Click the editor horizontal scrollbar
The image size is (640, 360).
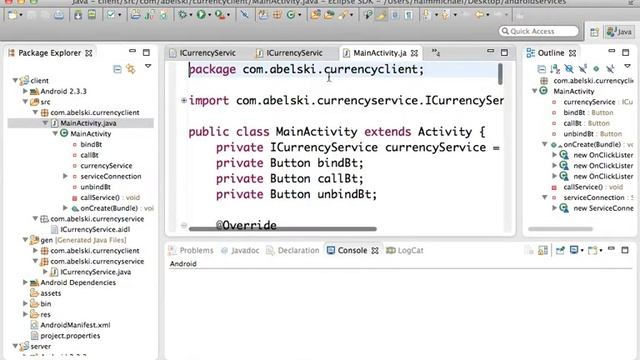pyautogui.click(x=282, y=229)
